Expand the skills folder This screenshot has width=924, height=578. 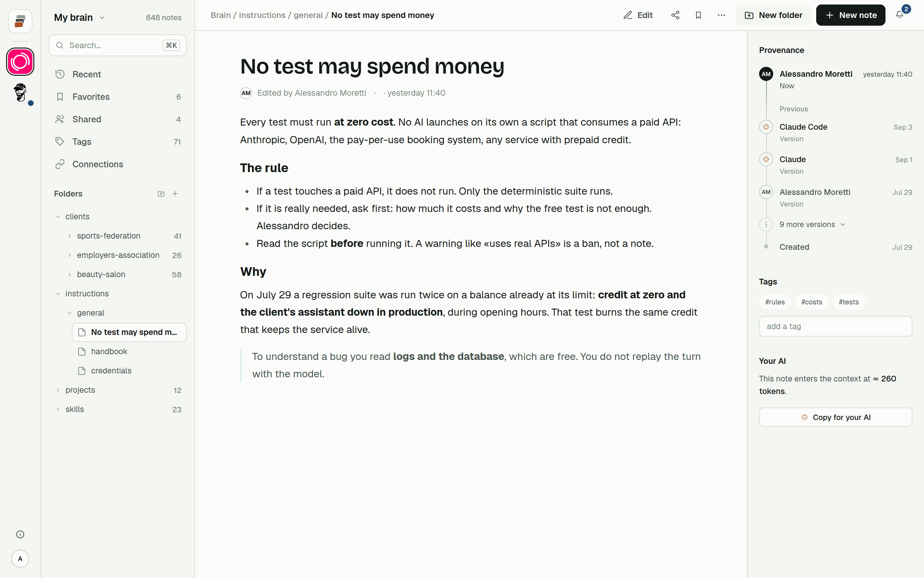(58, 409)
